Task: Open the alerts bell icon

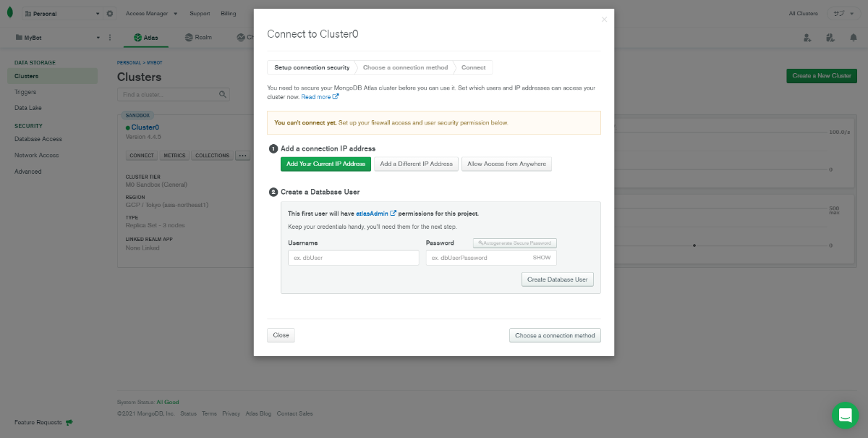Action: (852, 38)
